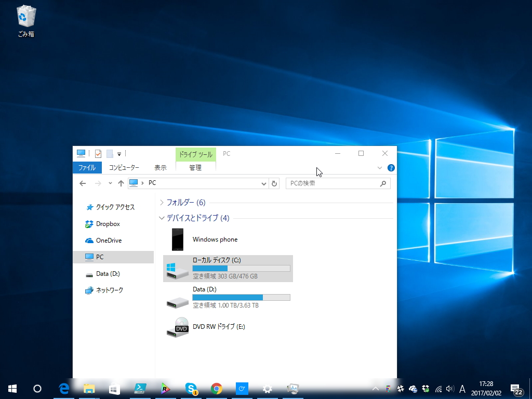Open the volume control
The height and width of the screenshot is (399, 532).
click(x=450, y=389)
